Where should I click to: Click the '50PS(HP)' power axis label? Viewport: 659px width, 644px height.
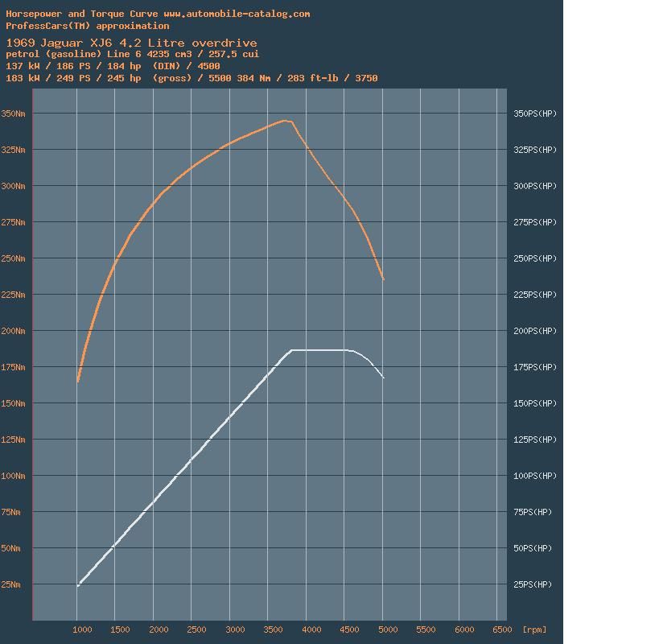click(533, 548)
